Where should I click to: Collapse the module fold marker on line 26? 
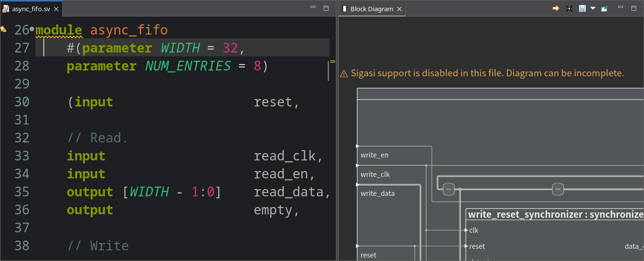(32, 30)
